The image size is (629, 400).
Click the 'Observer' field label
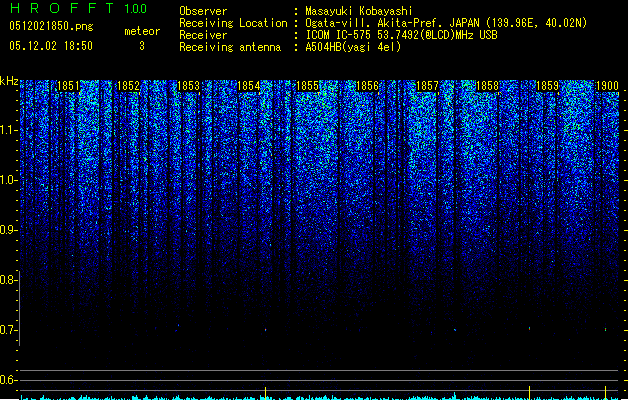pos(203,11)
